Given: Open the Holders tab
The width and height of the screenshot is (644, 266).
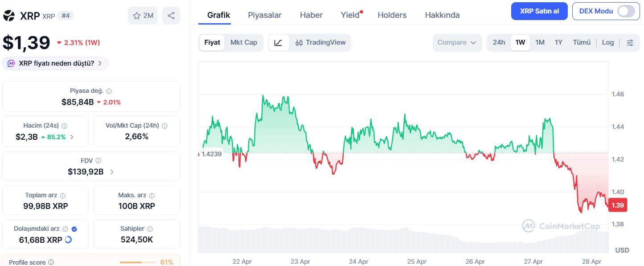Looking at the screenshot, I should (x=392, y=15).
